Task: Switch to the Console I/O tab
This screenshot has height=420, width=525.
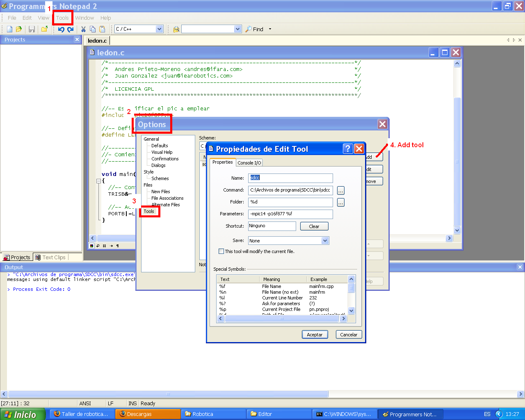Action: click(x=249, y=163)
